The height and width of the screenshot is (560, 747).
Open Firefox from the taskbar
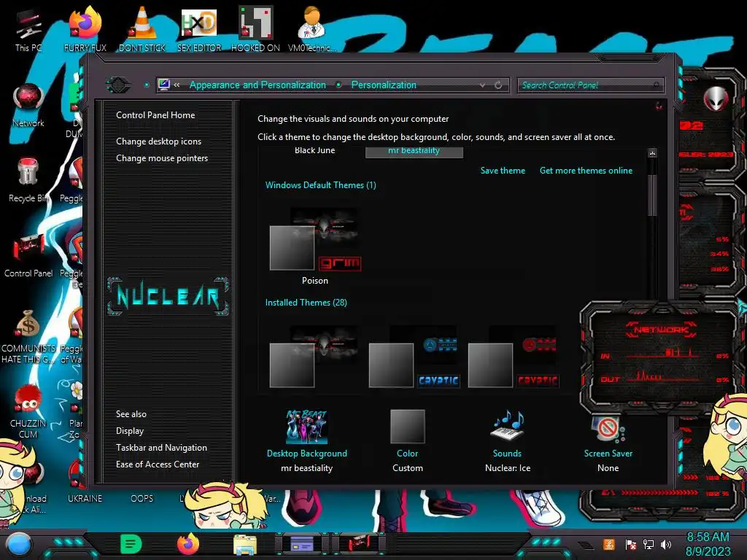(x=187, y=544)
